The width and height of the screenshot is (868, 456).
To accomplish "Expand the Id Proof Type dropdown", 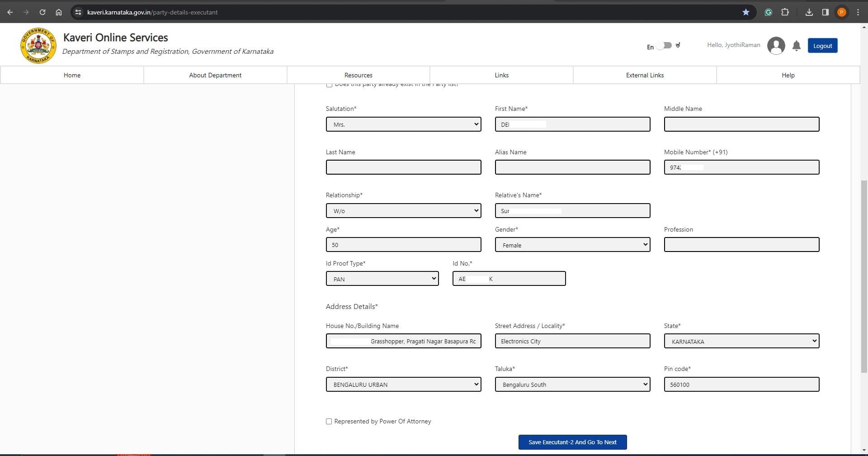I will click(382, 279).
